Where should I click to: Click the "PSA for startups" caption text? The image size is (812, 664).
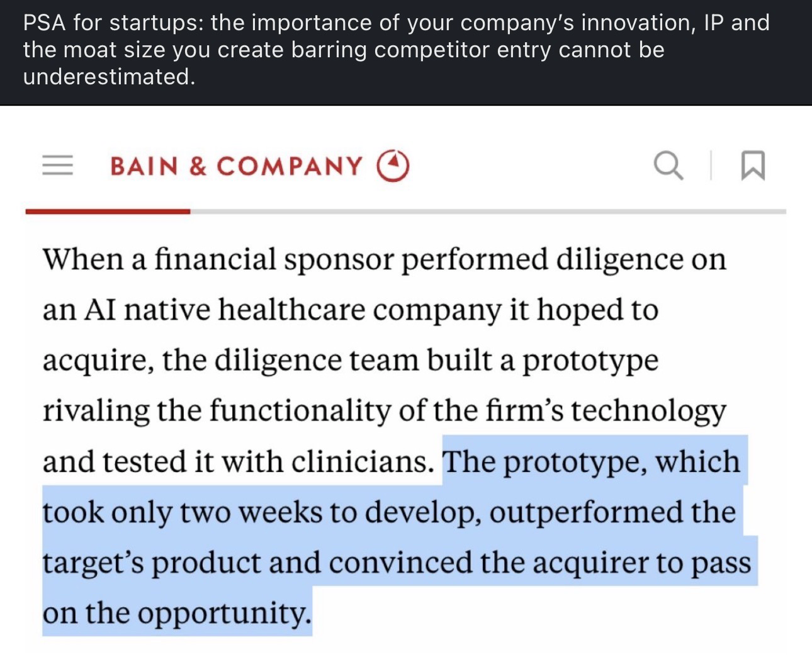click(110, 23)
